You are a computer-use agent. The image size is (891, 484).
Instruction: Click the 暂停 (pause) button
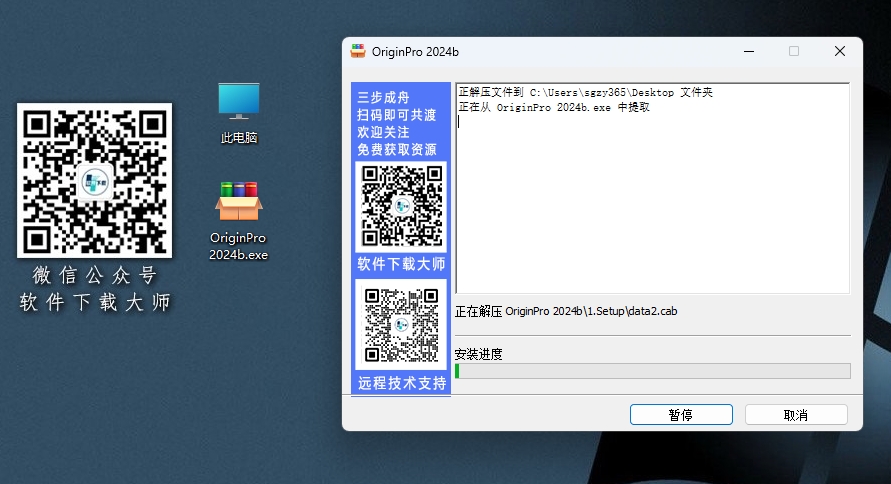tap(681, 415)
